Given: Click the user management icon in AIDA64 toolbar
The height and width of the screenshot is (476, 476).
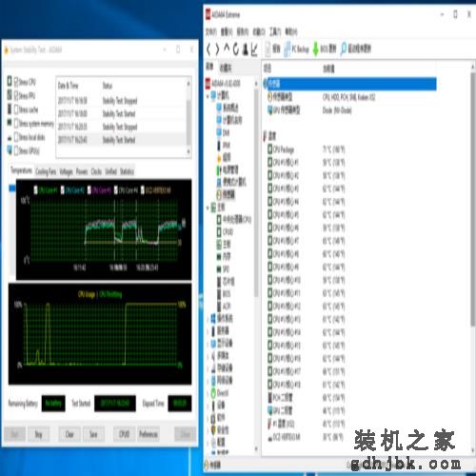Looking at the screenshot, I should click(245, 50).
